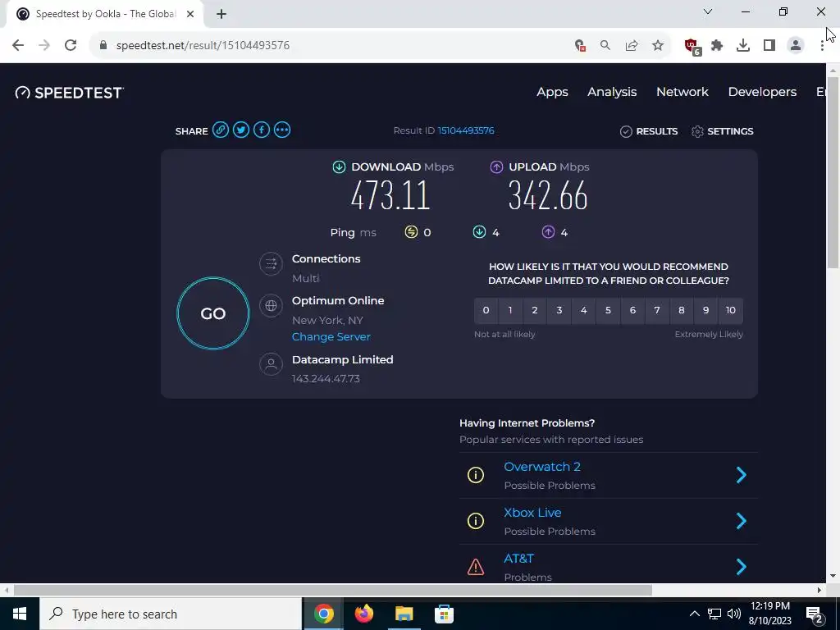
Task: Show hidden system tray icons
Action: tap(694, 614)
